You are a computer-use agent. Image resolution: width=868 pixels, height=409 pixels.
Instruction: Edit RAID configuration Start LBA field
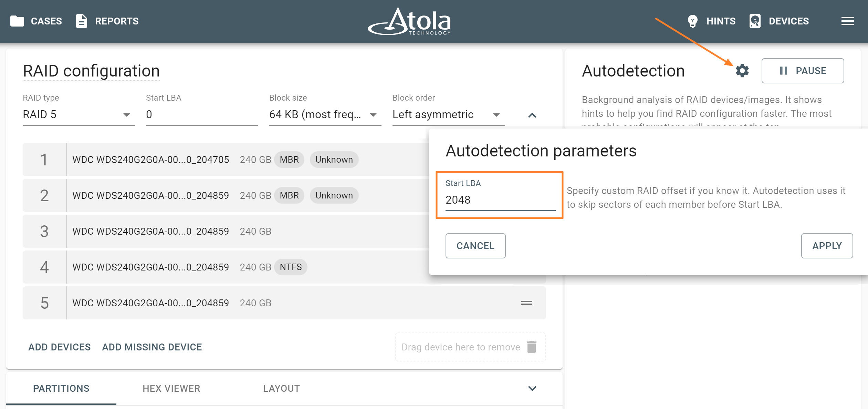point(202,114)
